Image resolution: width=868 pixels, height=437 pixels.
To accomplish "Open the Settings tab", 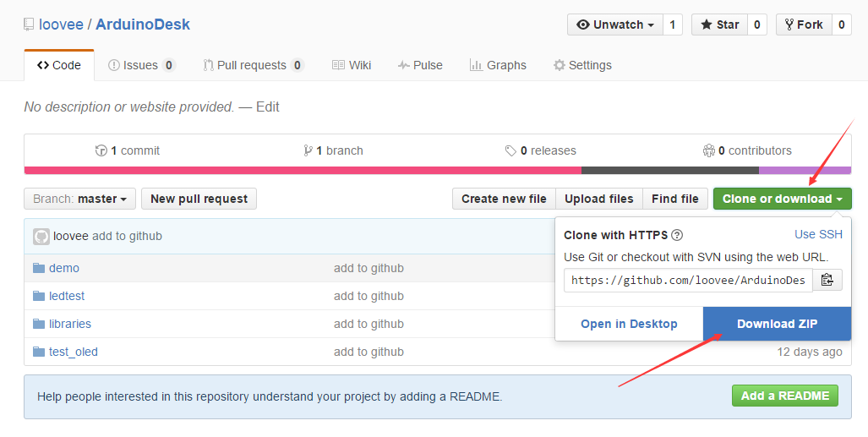I will (582, 65).
